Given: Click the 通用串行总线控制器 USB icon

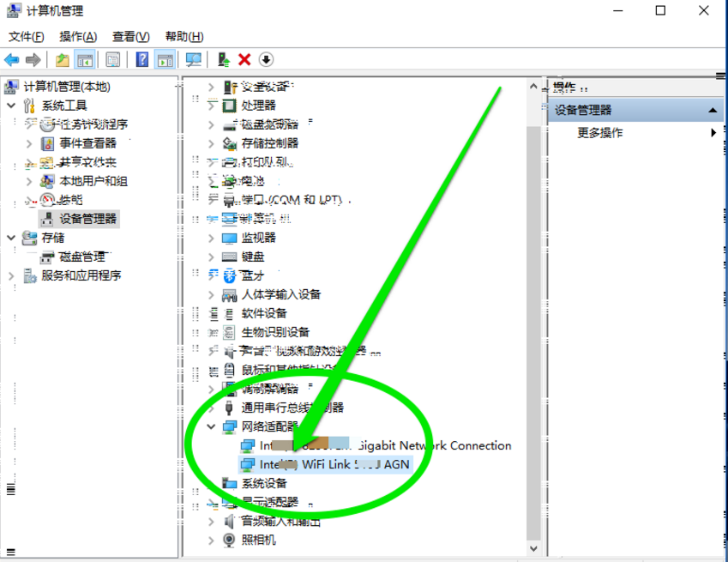Looking at the screenshot, I should click(229, 408).
